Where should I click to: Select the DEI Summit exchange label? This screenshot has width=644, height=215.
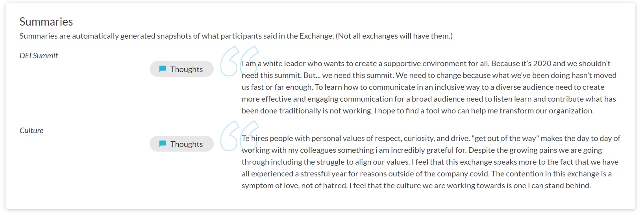[x=39, y=56]
